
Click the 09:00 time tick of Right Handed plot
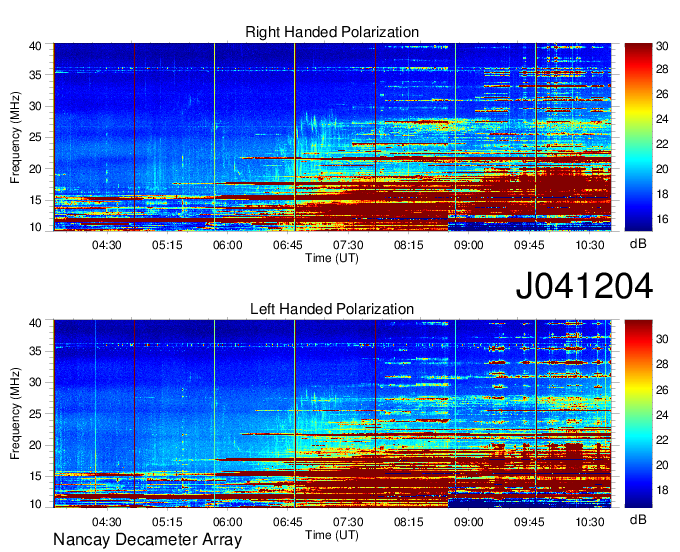click(469, 245)
